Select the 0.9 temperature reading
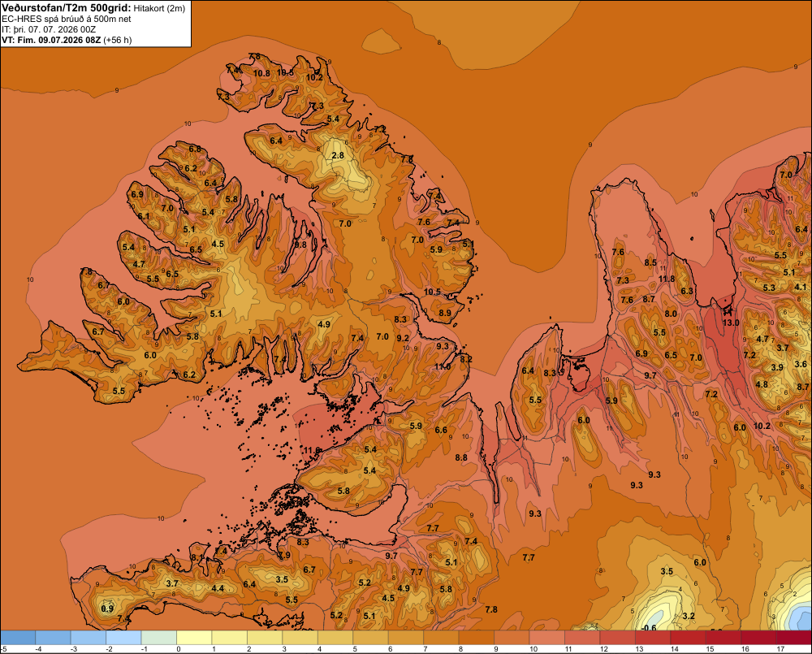 point(107,609)
